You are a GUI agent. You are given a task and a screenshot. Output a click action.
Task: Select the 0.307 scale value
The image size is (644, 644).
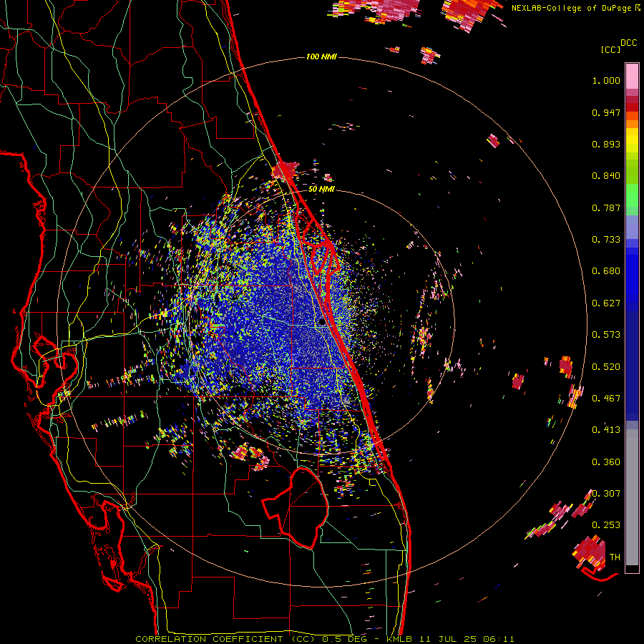click(x=606, y=494)
